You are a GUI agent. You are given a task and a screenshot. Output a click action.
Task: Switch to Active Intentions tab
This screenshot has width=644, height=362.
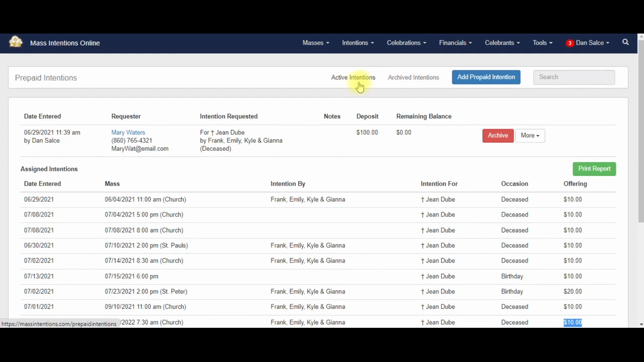point(353,77)
